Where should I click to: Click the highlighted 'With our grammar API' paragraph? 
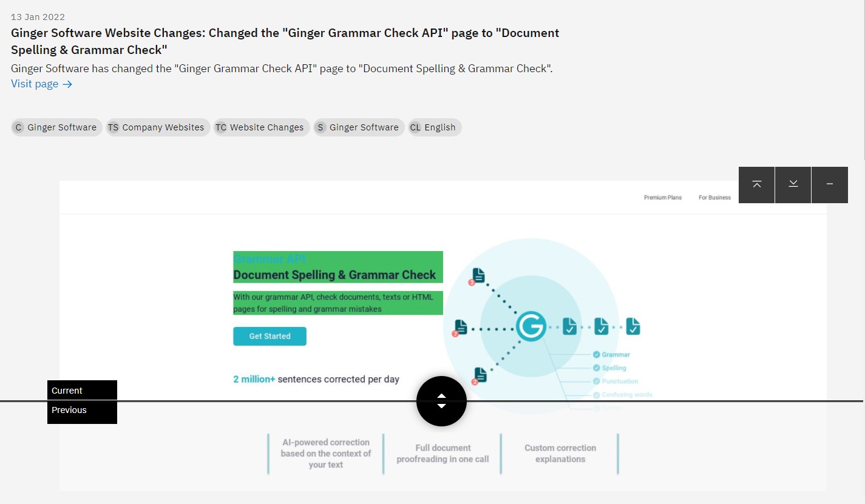[x=338, y=303]
